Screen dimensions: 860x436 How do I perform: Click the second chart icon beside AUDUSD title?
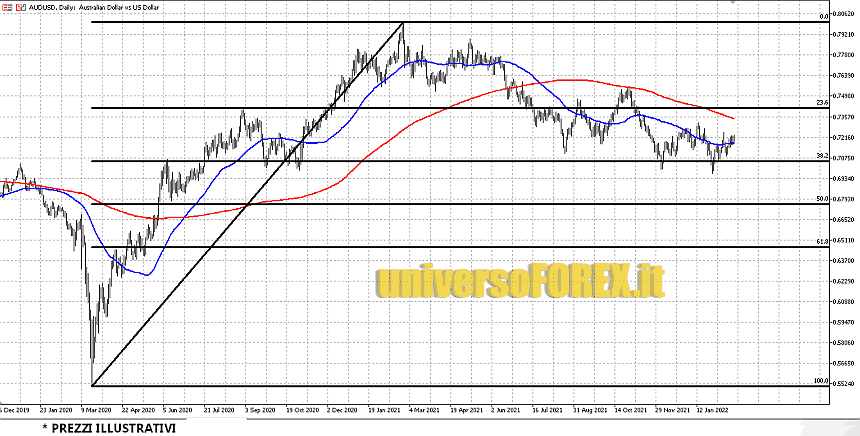21,6
